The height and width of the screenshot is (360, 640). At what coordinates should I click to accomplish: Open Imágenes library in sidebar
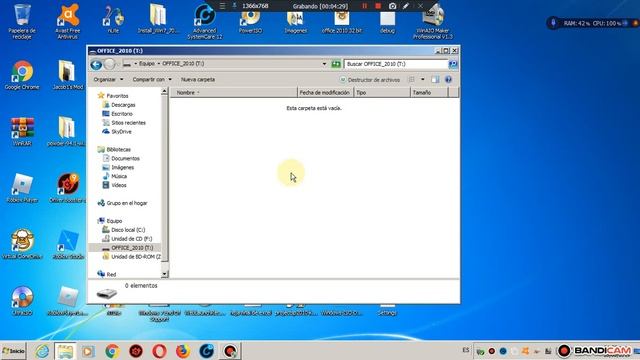click(118, 167)
